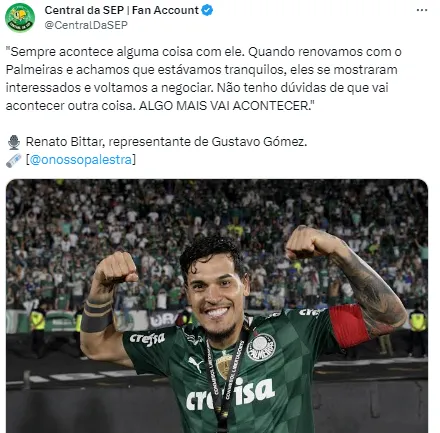Open the Central da SEP profile avatar

click(x=20, y=17)
